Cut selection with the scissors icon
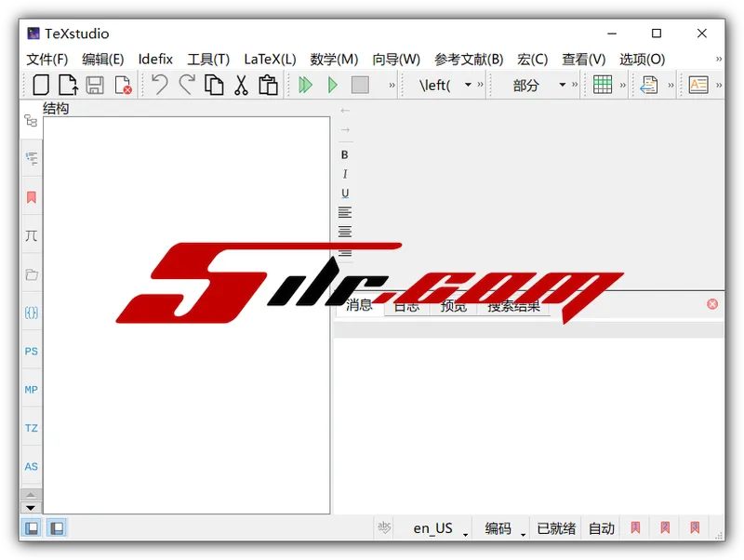The height and width of the screenshot is (560, 744). [x=242, y=85]
